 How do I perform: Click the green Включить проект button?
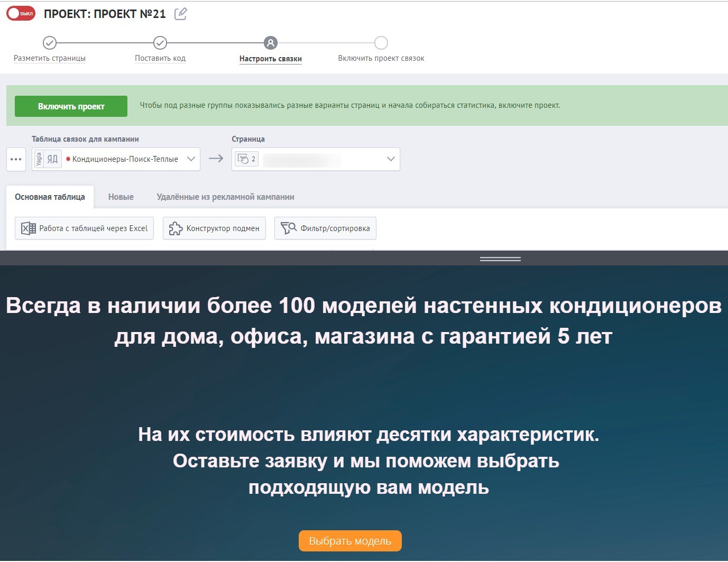71,106
